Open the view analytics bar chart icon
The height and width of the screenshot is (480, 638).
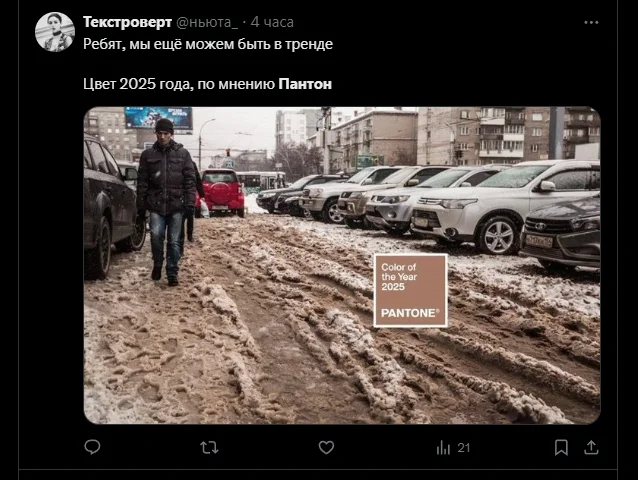(444, 448)
